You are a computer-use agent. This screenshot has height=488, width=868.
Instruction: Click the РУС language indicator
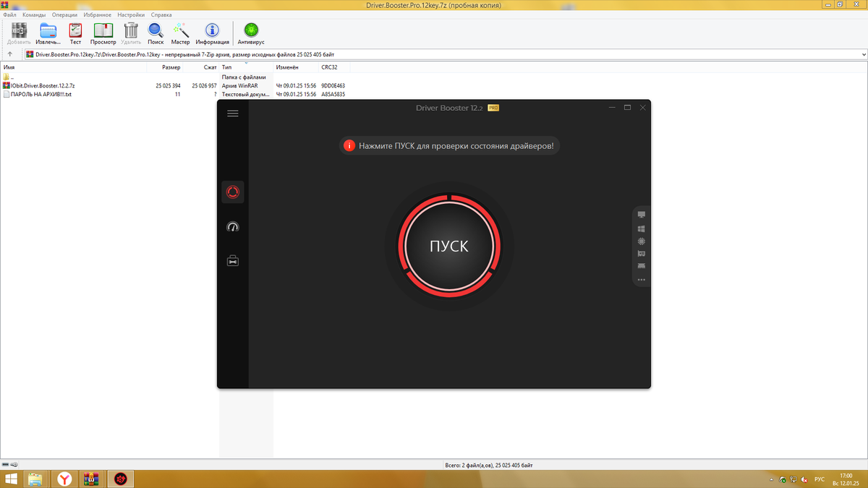tap(820, 479)
